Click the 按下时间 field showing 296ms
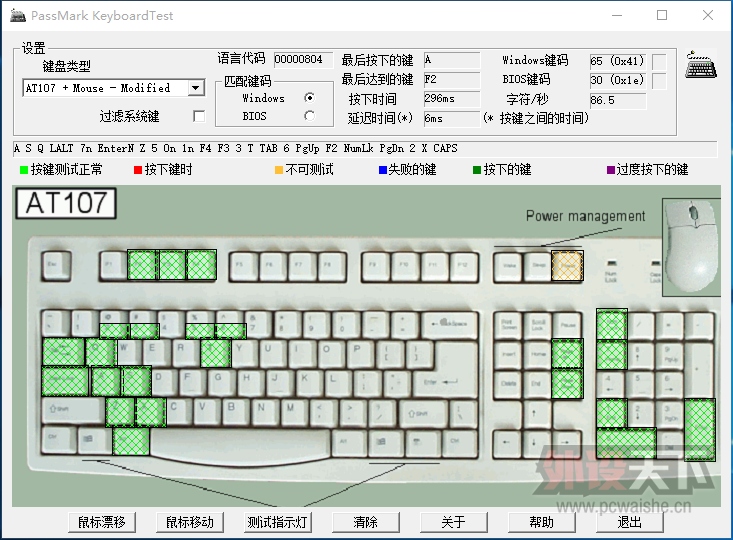Image resolution: width=733 pixels, height=540 pixels. (452, 99)
